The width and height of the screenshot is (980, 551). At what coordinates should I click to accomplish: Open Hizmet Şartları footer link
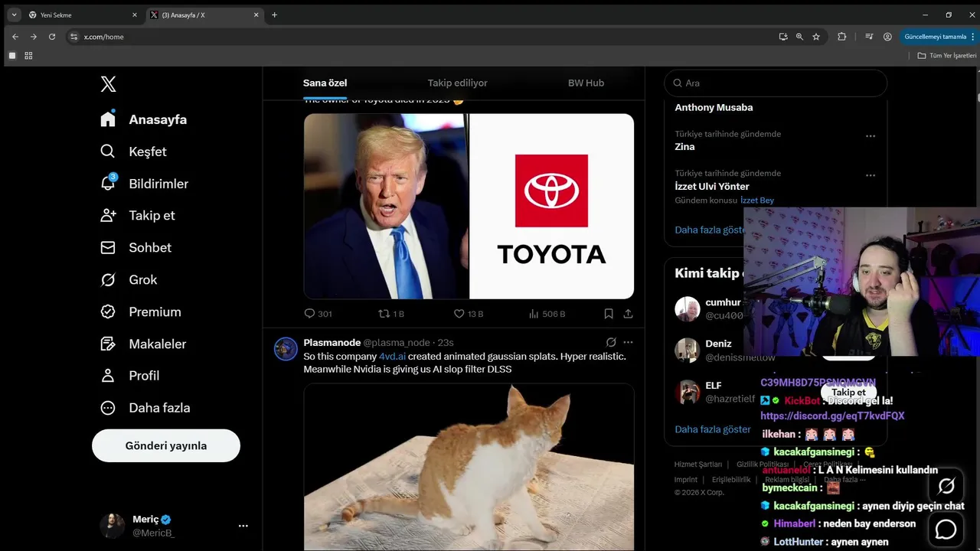point(698,465)
